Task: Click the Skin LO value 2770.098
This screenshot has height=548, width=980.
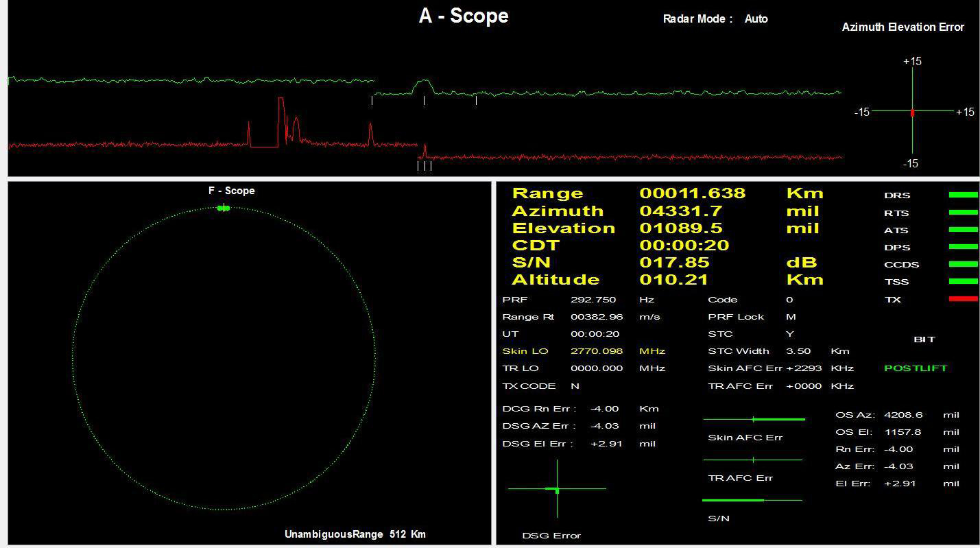Action: pos(597,351)
